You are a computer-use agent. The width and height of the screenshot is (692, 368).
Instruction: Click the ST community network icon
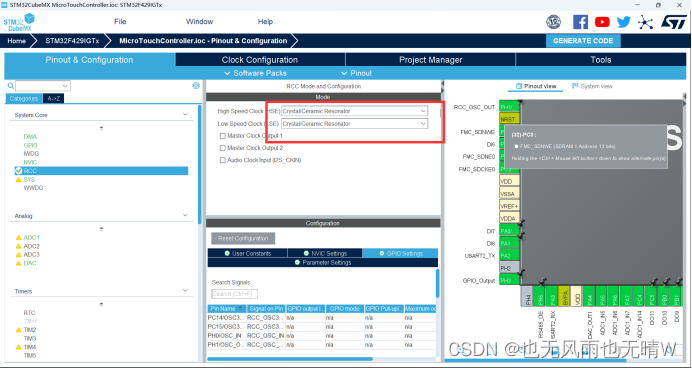[x=645, y=22]
